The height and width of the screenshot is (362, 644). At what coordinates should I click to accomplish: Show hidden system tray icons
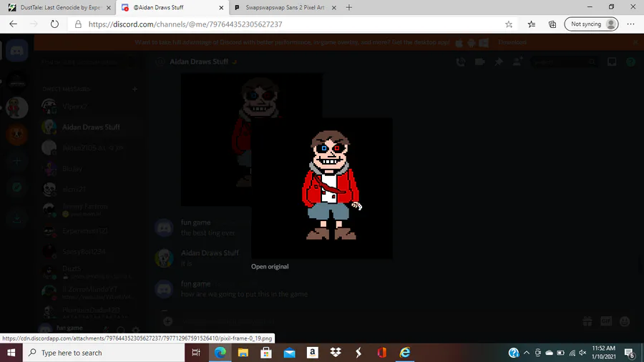(x=527, y=353)
